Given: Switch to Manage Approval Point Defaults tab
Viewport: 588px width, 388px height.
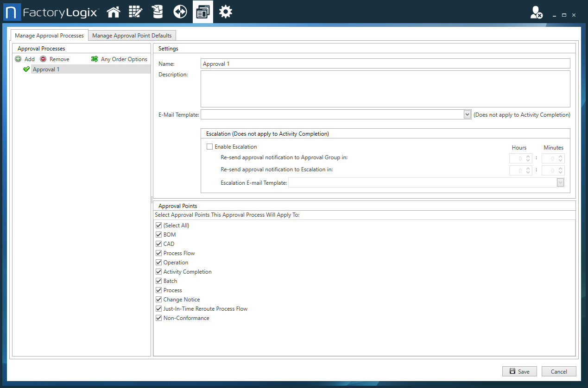Looking at the screenshot, I should [x=132, y=35].
